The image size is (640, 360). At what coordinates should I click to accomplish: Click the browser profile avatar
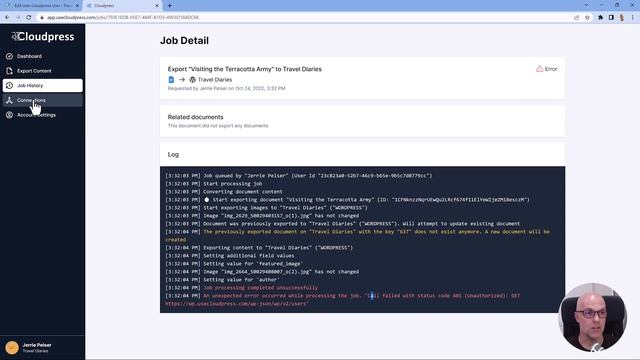622,18
